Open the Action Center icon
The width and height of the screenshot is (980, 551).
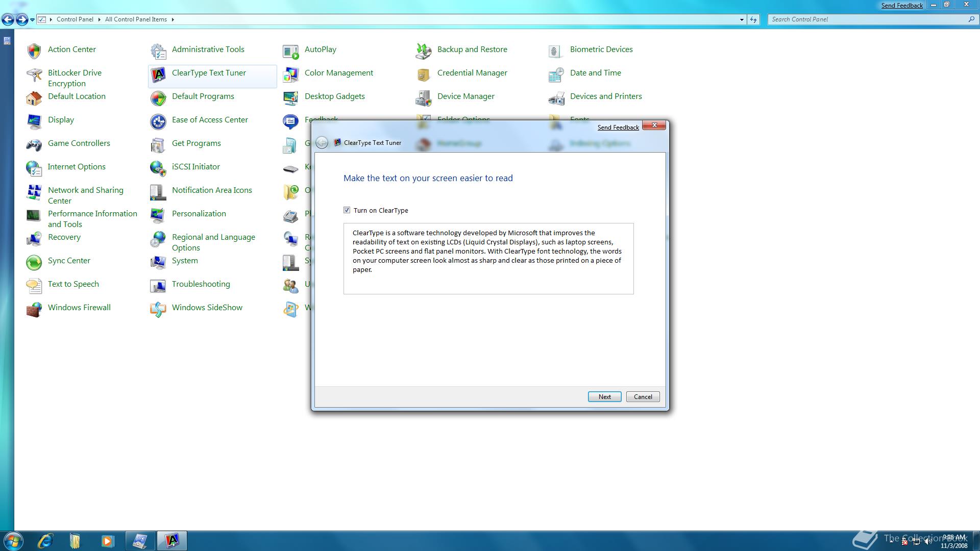coord(34,51)
